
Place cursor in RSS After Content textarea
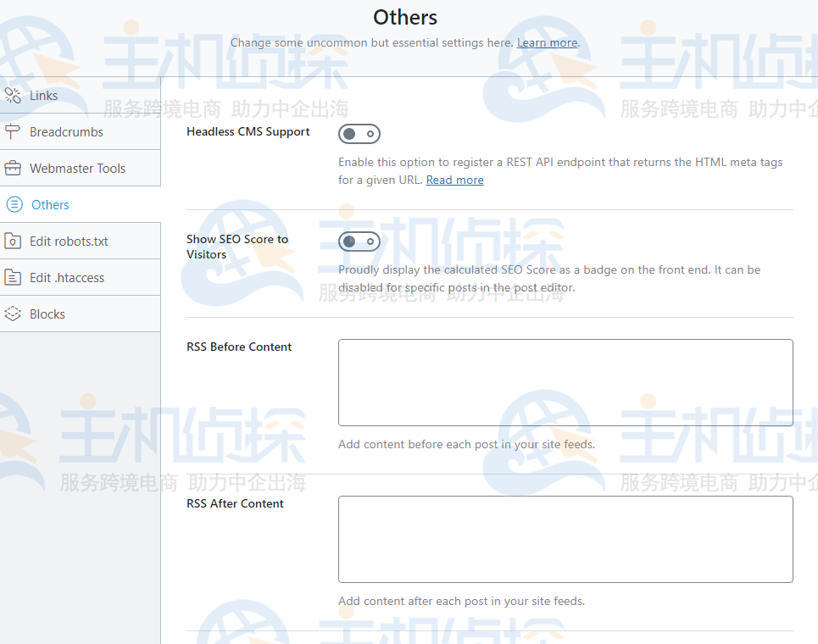(565, 539)
